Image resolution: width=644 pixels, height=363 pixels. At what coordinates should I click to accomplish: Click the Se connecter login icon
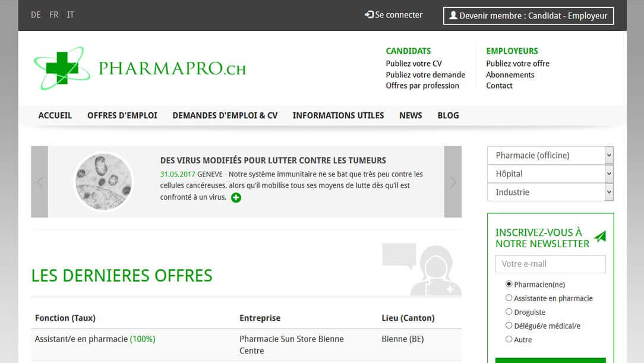(369, 15)
